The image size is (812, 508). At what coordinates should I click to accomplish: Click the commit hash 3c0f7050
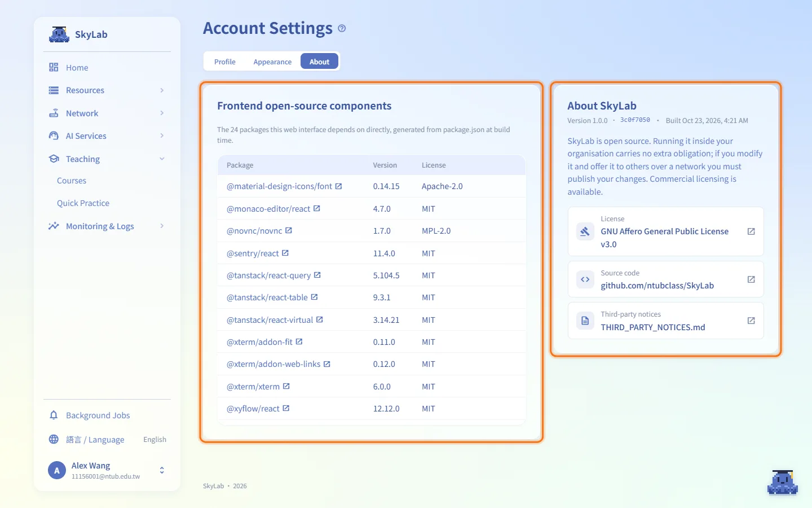[x=635, y=120]
